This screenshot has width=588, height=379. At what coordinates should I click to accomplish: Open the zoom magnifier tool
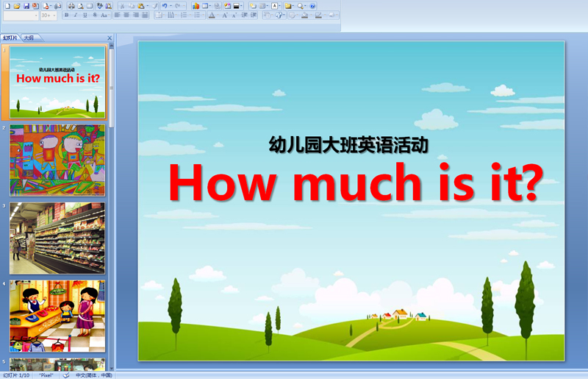pos(300,6)
